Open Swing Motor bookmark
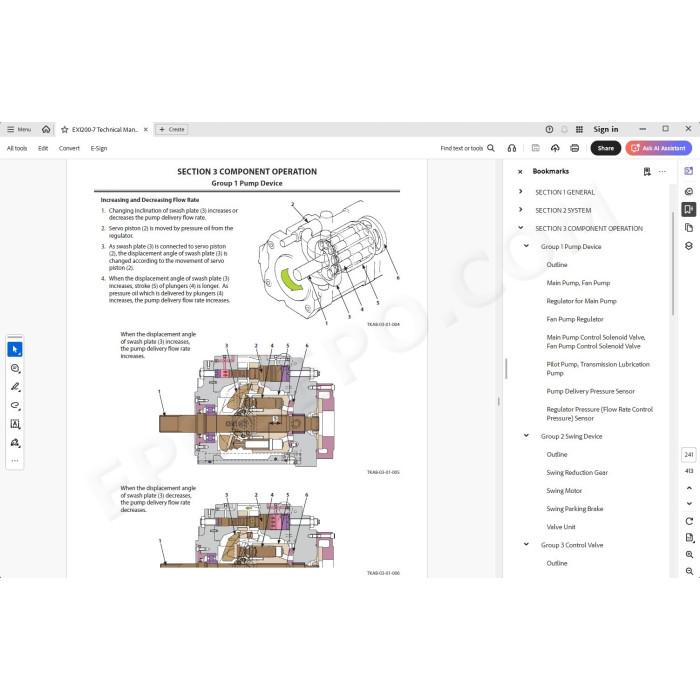 point(564,491)
